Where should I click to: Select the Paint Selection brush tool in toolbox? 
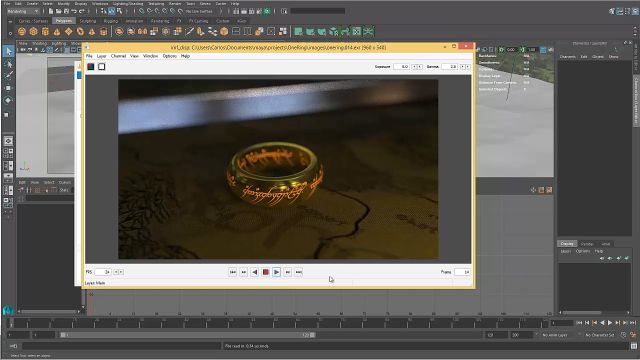pyautogui.click(x=9, y=76)
